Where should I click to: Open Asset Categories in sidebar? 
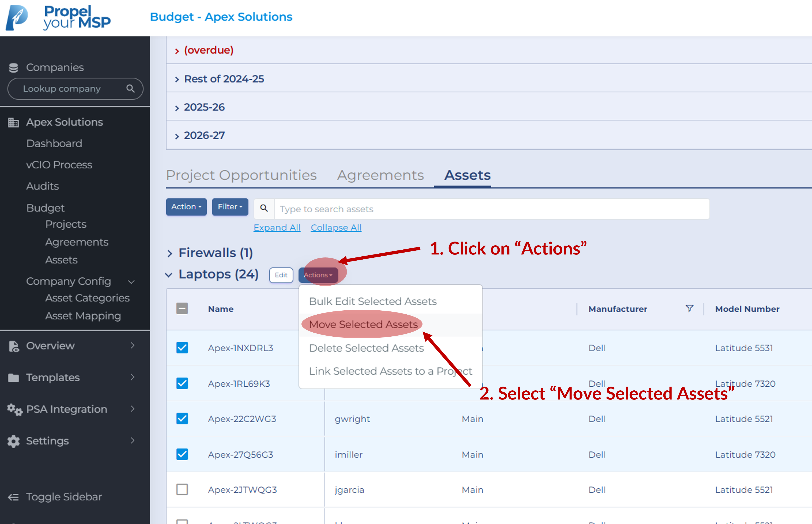pyautogui.click(x=87, y=298)
